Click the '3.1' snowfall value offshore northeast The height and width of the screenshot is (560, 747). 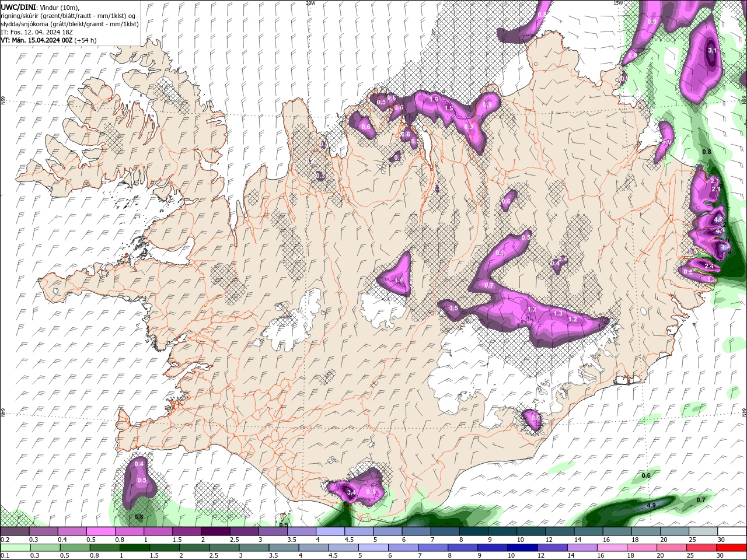(712, 50)
